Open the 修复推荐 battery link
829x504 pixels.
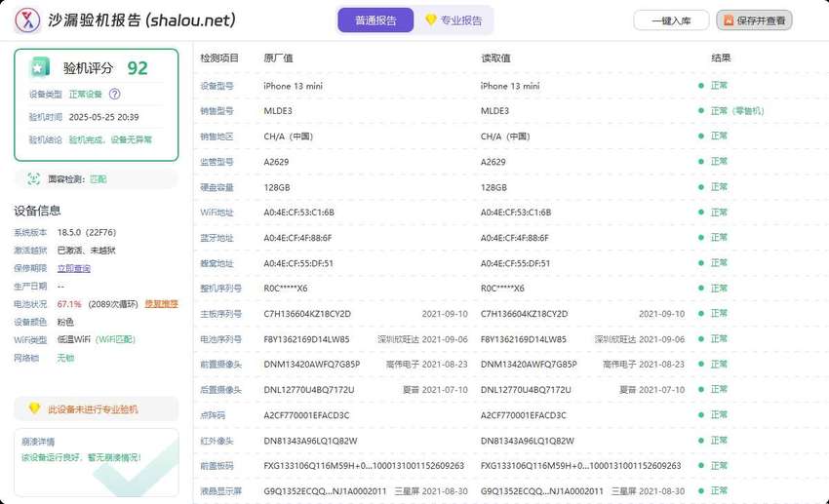point(161,304)
